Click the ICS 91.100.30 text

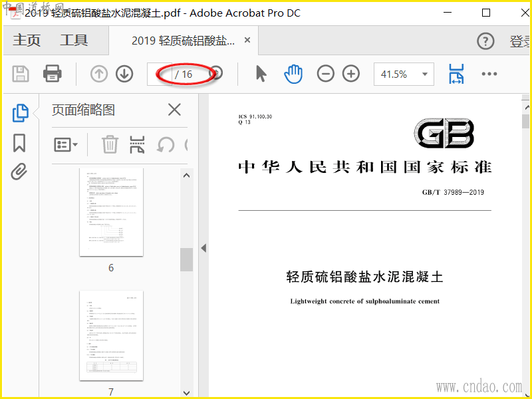255,116
